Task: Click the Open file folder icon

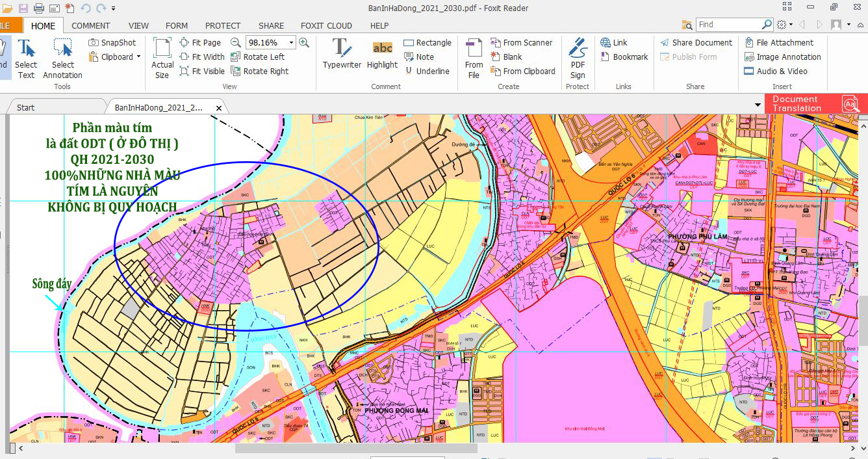Action: [6, 8]
